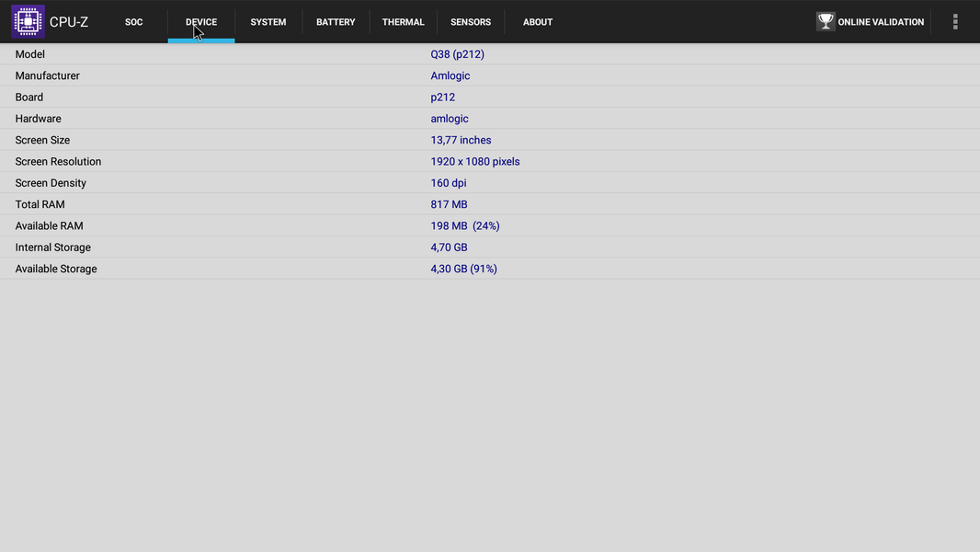Go to the BATTERY tab
980x552 pixels.
coord(336,22)
